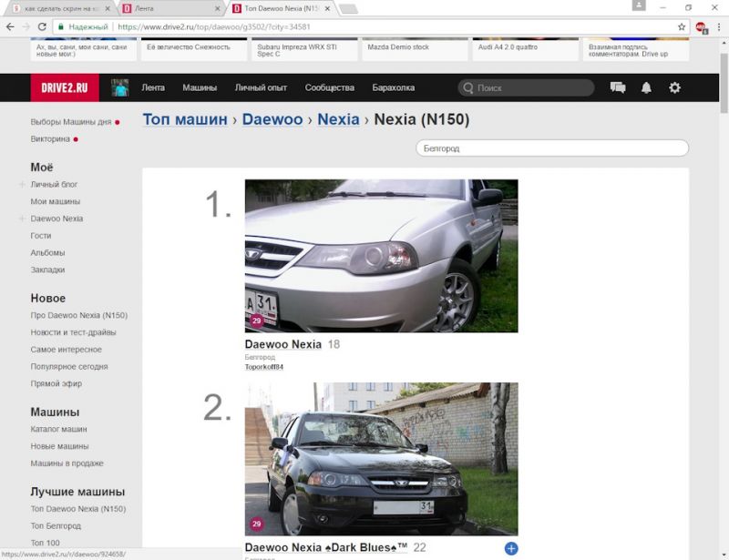
Task: Open Toporkoff84 user profile link
Action: (x=264, y=367)
